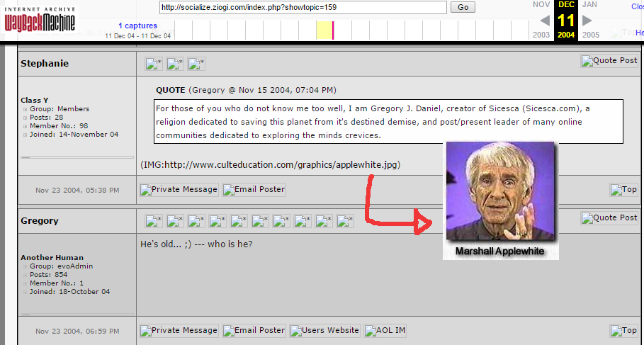Screen dimensions: 644x345
Task: Click Email Poster under Stephanie's post
Action: (x=254, y=190)
